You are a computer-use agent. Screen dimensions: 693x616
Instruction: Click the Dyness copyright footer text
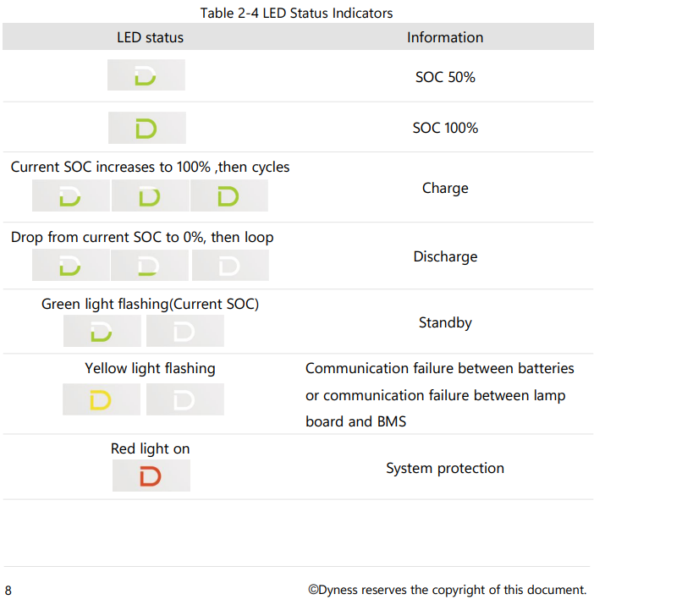pyautogui.click(x=447, y=590)
